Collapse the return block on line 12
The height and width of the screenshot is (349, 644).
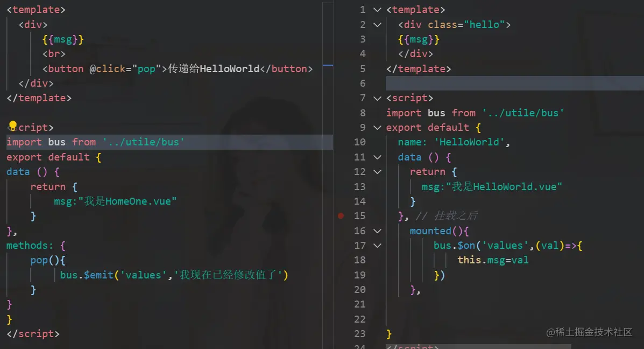tap(377, 171)
